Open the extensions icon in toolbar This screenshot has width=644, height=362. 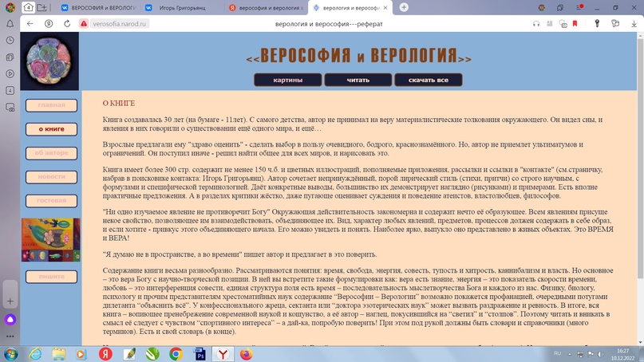click(615, 24)
